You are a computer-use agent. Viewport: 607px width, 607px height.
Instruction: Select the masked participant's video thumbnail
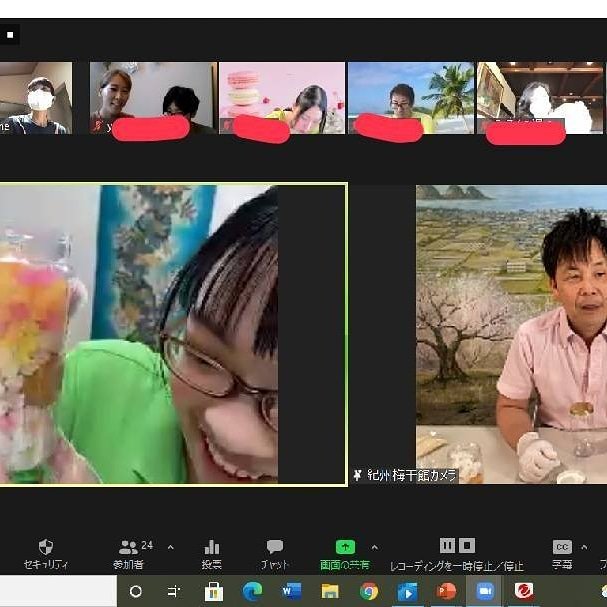(x=37, y=98)
